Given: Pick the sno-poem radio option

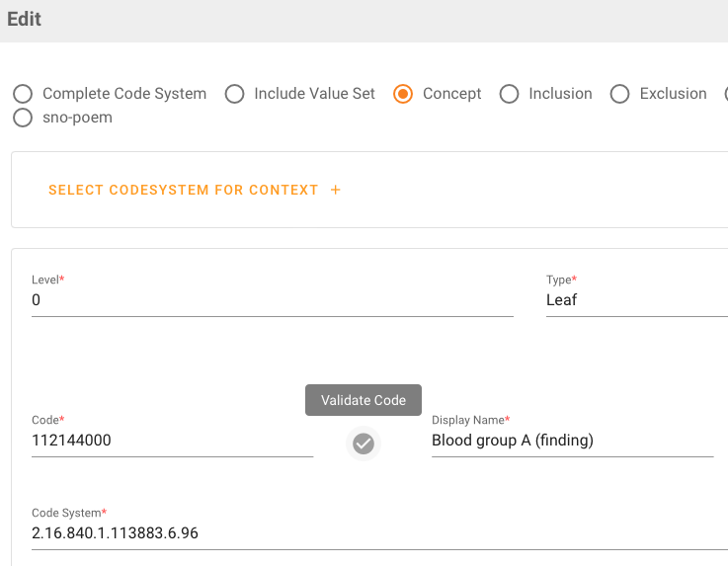Looking at the screenshot, I should [22, 118].
